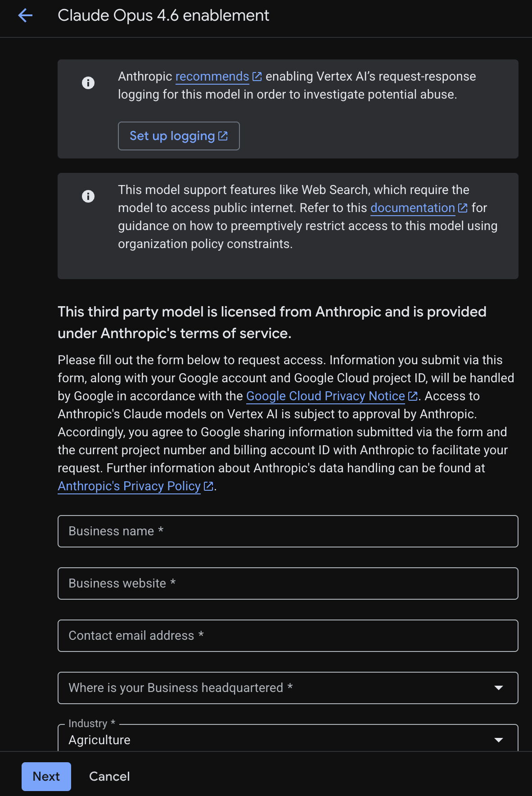Image resolution: width=532 pixels, height=796 pixels.
Task: Expand the Industry dropdown showing Agriculture
Action: tap(288, 738)
